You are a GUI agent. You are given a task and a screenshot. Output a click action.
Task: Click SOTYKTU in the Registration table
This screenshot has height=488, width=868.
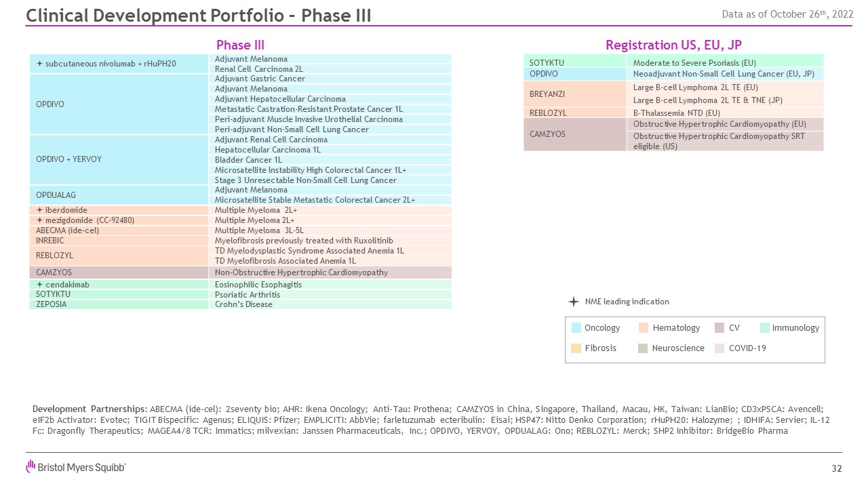click(574, 62)
